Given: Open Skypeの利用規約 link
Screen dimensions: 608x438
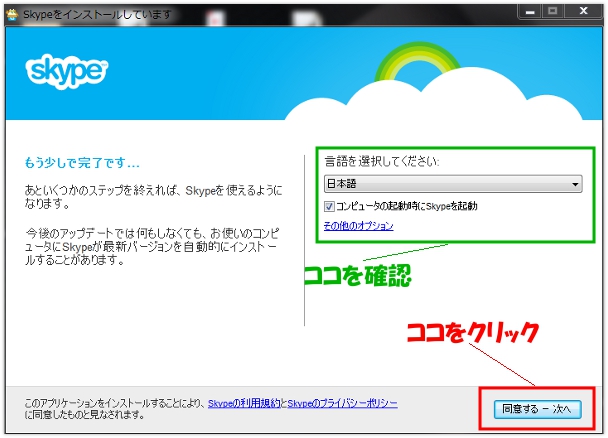Looking at the screenshot, I should pyautogui.click(x=244, y=404).
